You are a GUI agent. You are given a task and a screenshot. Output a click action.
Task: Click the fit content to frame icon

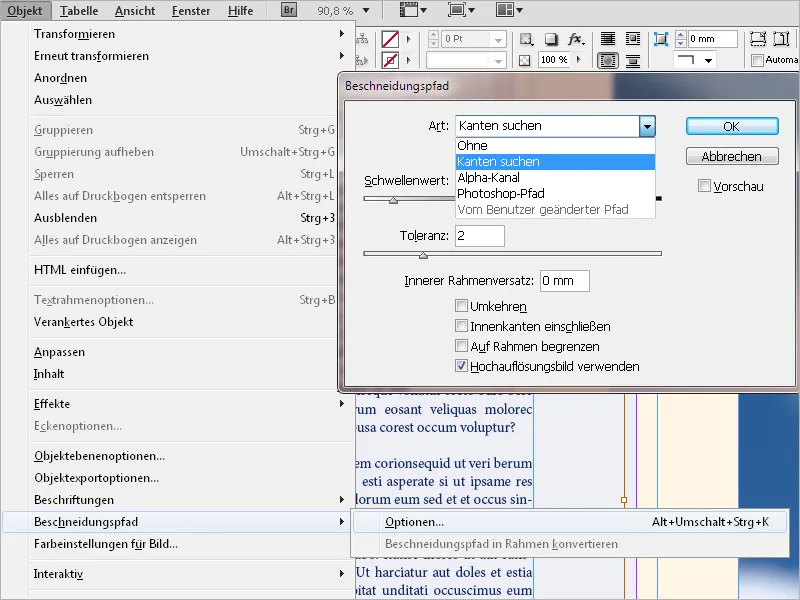[758, 39]
